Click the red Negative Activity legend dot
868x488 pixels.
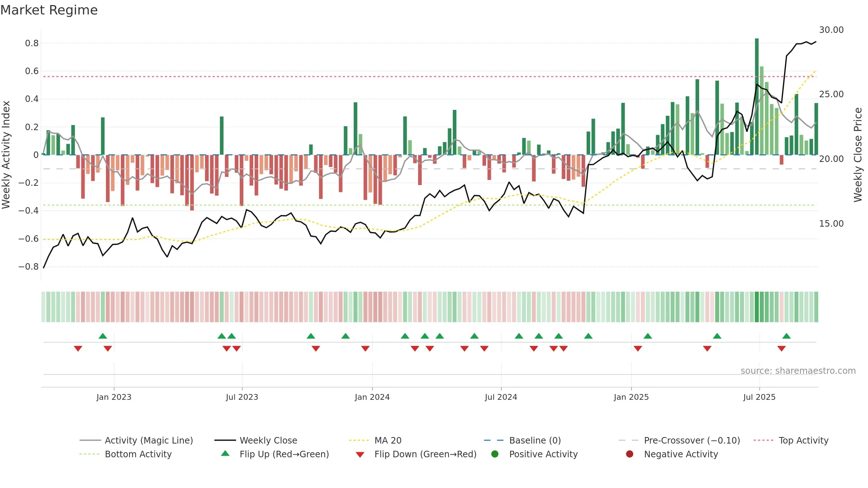click(x=630, y=454)
